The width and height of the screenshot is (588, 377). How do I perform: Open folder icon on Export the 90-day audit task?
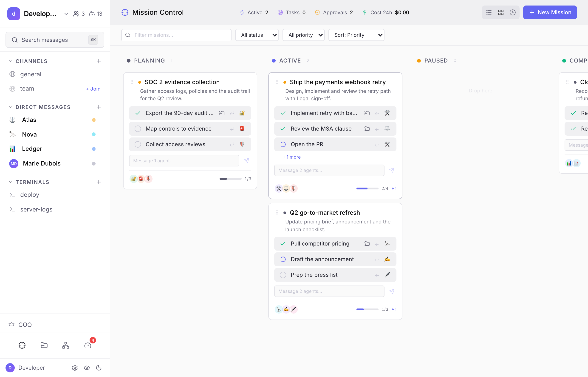point(222,113)
